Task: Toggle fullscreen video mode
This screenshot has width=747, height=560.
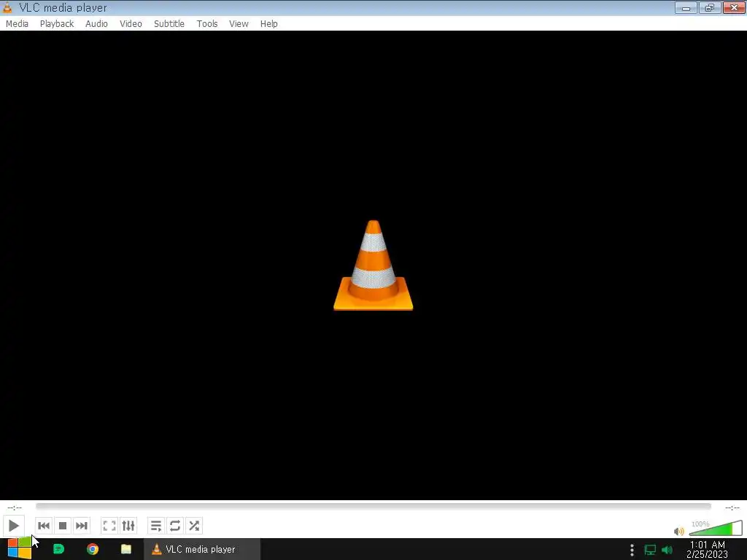Action: [109, 526]
